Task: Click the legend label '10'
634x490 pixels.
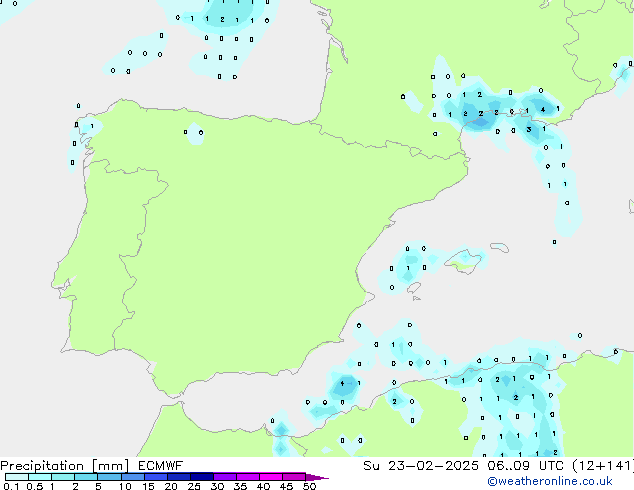Action: tap(125, 486)
